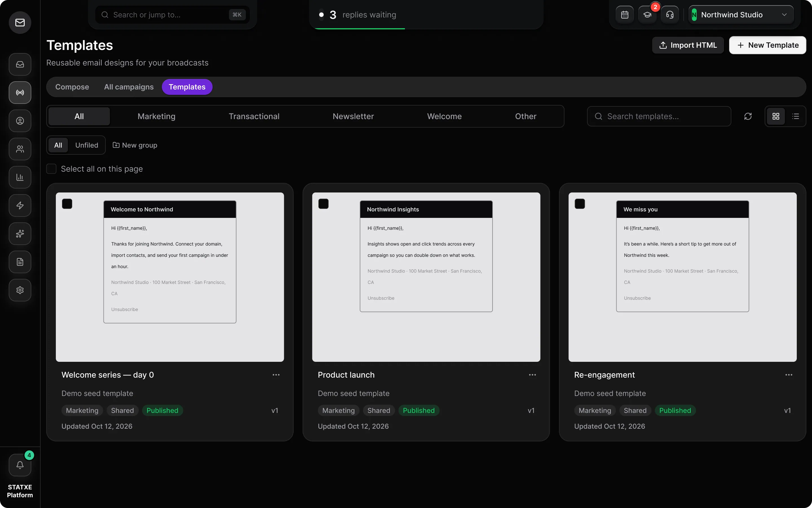812x508 pixels.
Task: Open the single contact profile sidebar icon
Action: pyautogui.click(x=20, y=121)
